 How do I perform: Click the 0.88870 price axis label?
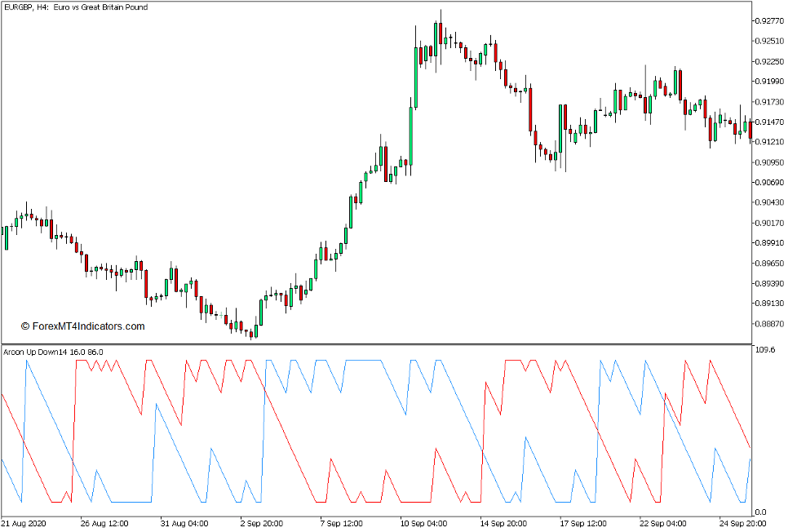(770, 324)
